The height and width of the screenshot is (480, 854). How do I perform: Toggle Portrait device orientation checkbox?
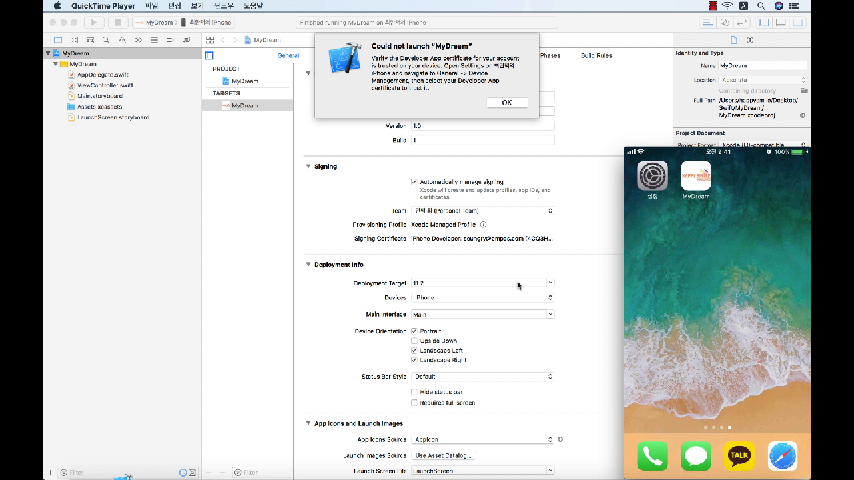click(414, 331)
